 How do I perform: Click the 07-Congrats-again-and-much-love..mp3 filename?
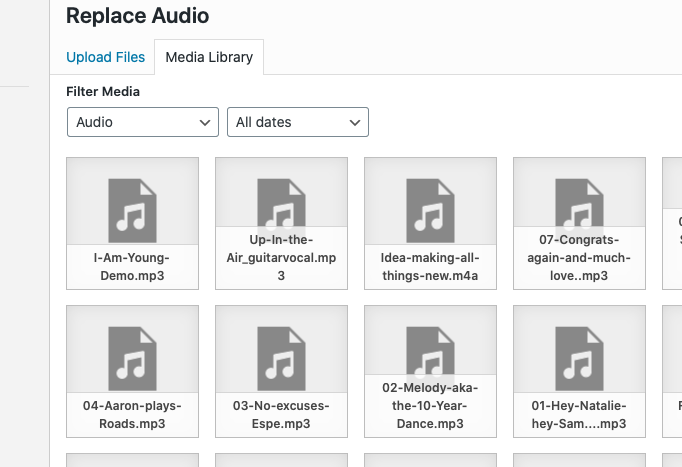[x=579, y=257]
